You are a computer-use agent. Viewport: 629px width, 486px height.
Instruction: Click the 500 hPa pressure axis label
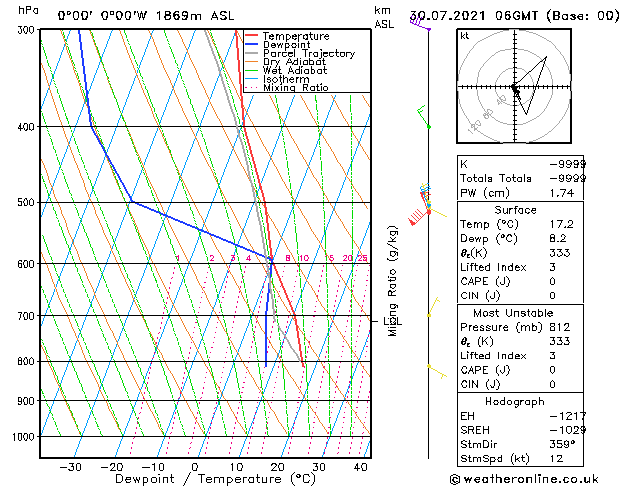(28, 202)
